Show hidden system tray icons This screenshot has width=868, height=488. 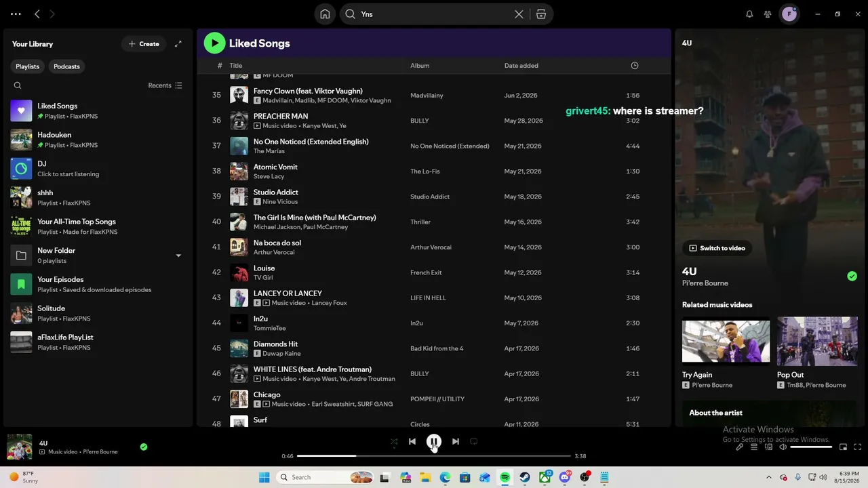[x=768, y=477]
